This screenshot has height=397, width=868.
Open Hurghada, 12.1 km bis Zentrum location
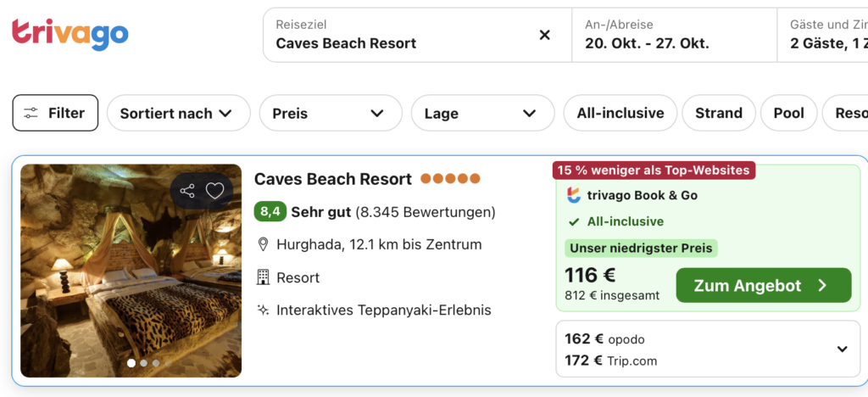(379, 244)
